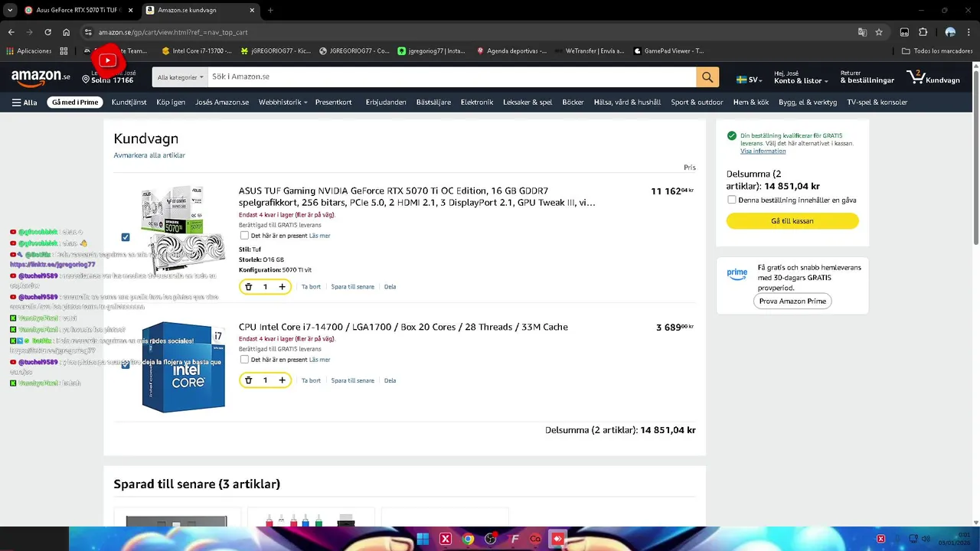This screenshot has width=980, height=551.
Task: Open the WeTransfer bookmark
Action: [588, 51]
